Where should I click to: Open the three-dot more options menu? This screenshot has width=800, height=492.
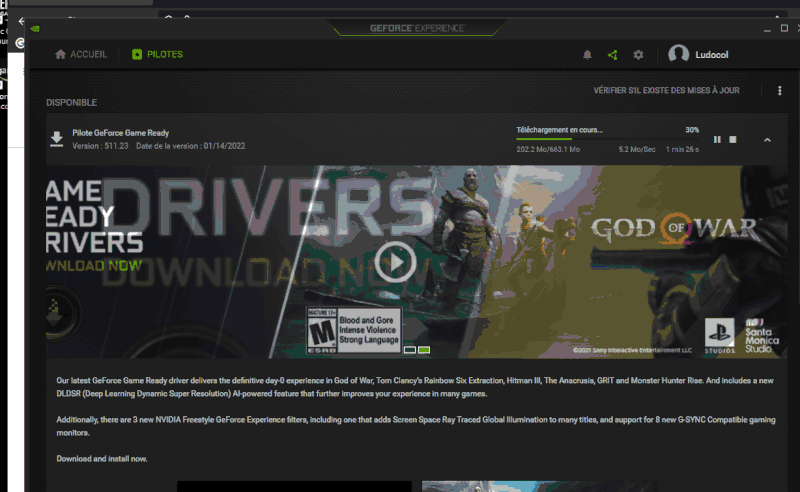[779, 90]
